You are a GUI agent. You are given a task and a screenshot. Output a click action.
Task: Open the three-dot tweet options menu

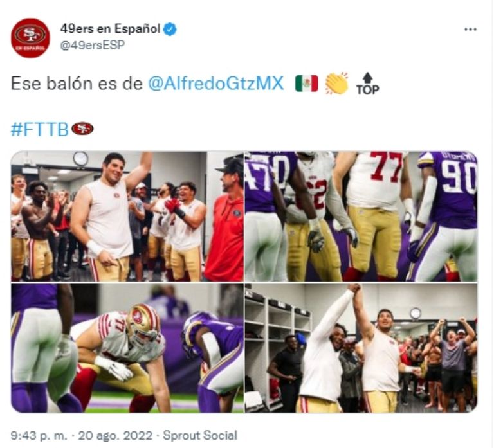[x=470, y=30]
